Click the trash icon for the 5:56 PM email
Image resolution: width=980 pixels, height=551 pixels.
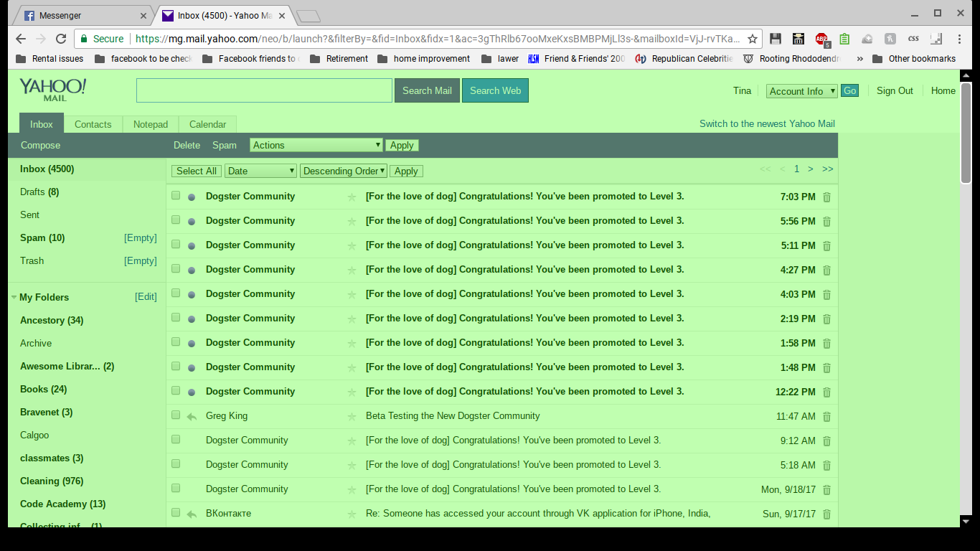point(826,222)
